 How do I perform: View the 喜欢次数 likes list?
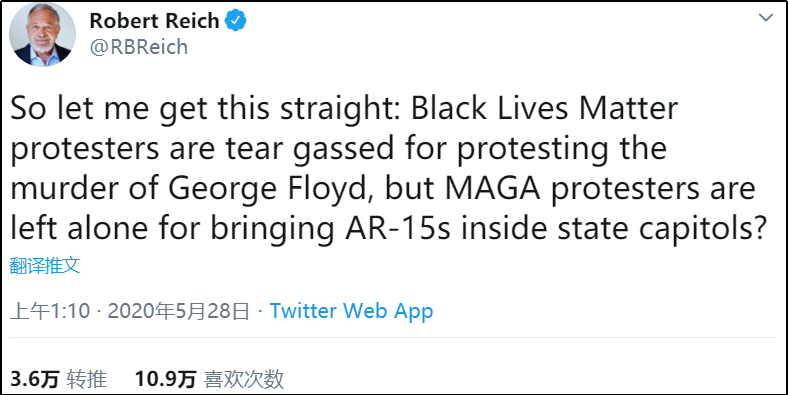[244, 379]
